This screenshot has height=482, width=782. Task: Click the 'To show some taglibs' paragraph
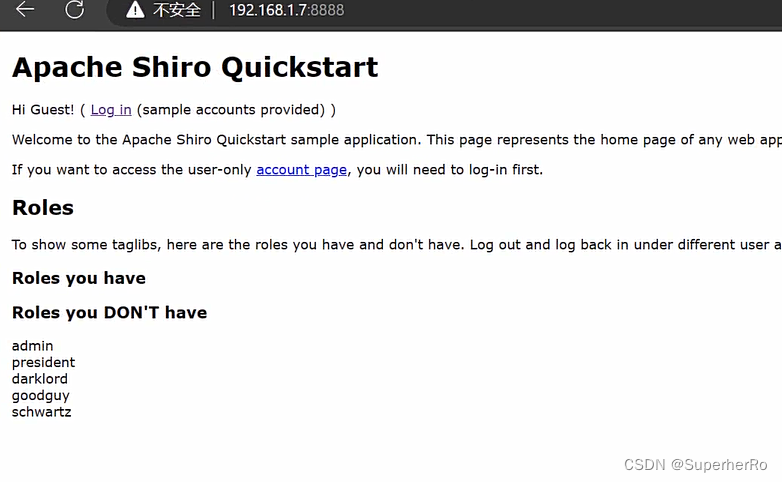tap(397, 244)
